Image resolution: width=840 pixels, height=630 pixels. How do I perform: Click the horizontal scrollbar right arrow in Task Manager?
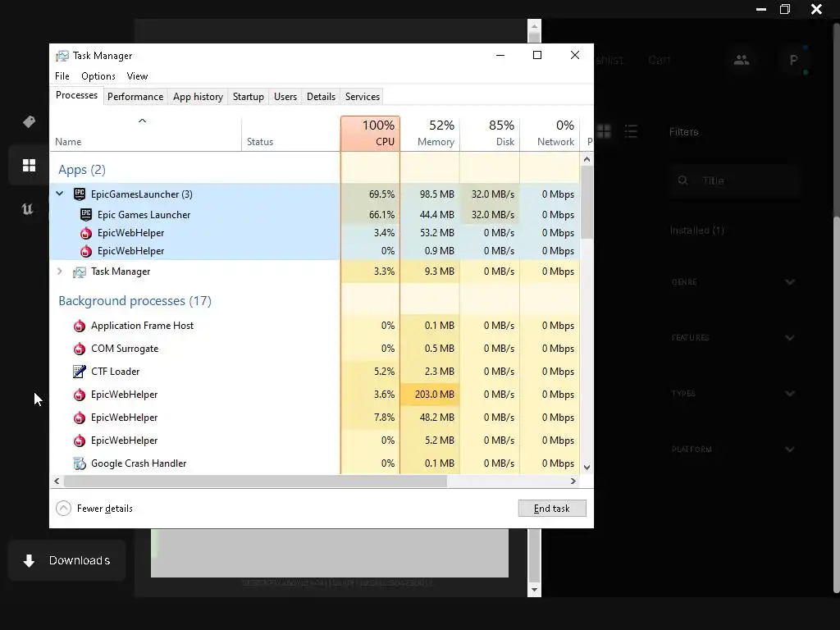(573, 481)
